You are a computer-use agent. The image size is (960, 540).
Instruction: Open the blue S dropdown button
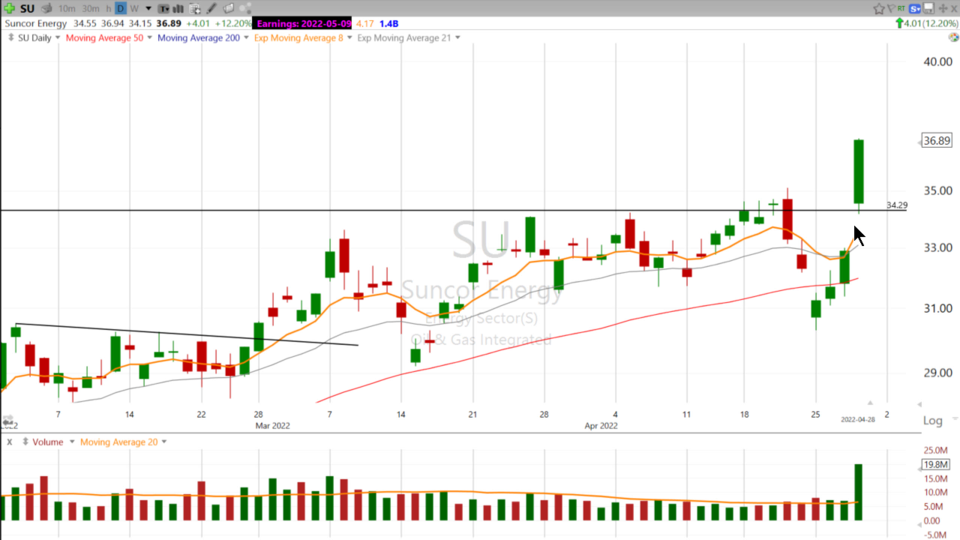click(915, 9)
